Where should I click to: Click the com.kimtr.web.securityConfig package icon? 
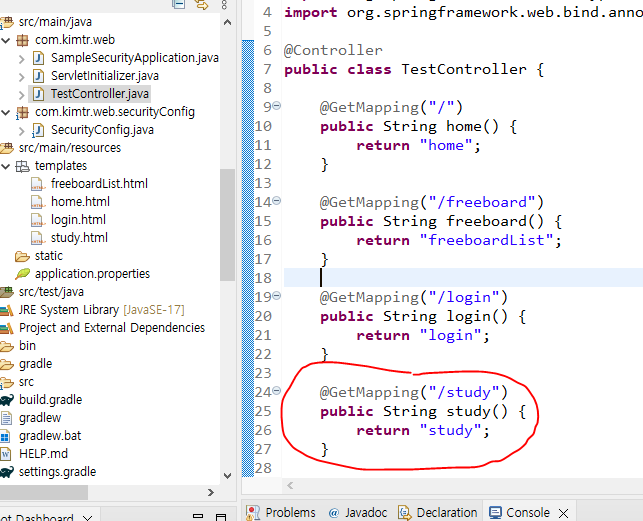click(x=22, y=112)
